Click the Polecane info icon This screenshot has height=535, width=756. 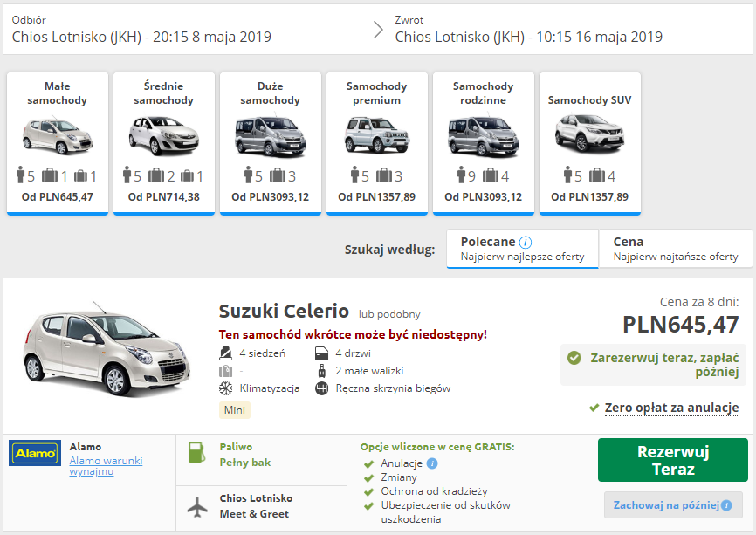[x=526, y=242]
